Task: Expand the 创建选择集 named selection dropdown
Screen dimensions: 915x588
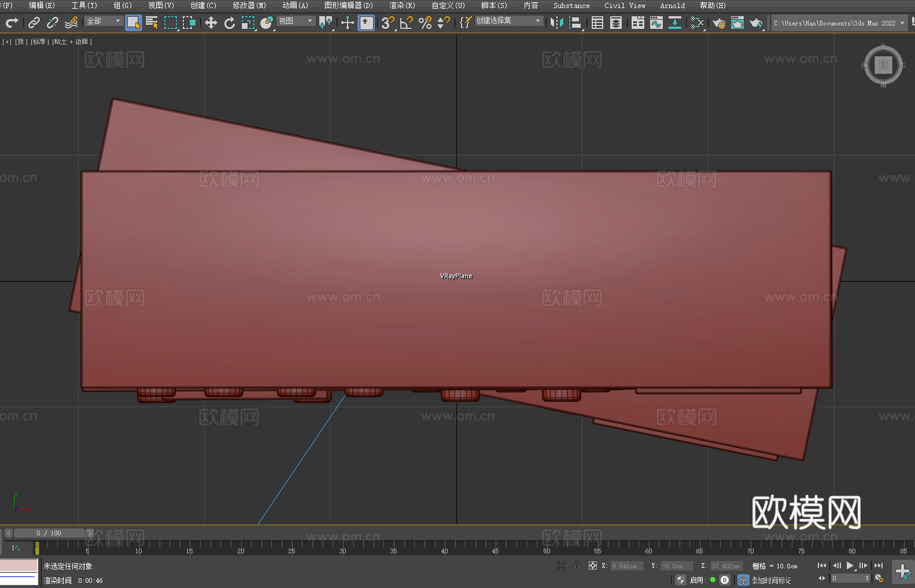Action: 508,21
